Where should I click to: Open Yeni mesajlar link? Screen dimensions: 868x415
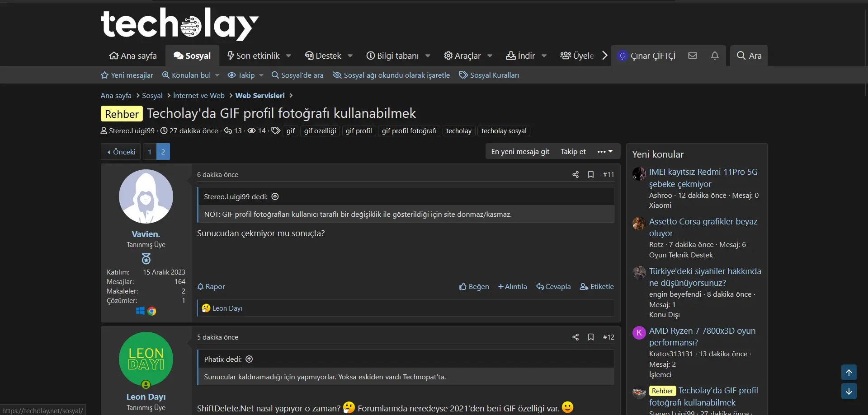click(x=127, y=75)
